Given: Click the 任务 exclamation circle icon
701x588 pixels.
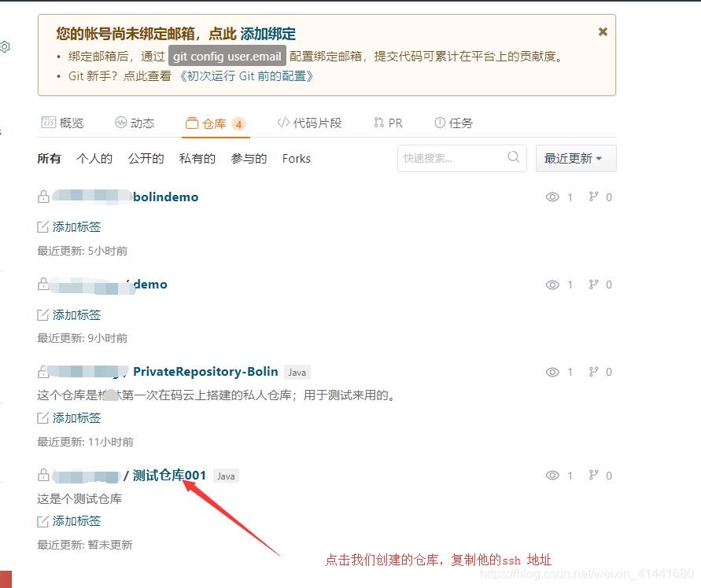Looking at the screenshot, I should coord(440,123).
